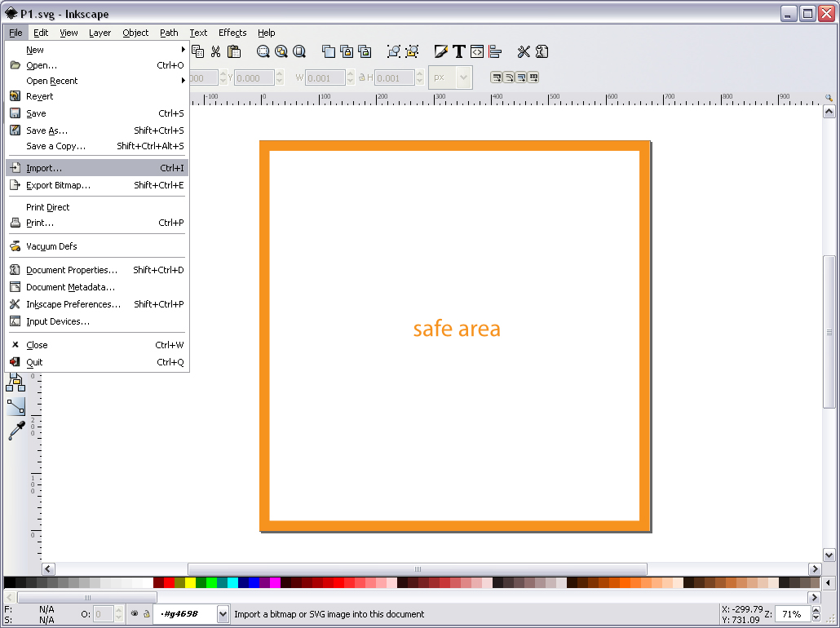The width and height of the screenshot is (840, 628).
Task: Open Inkscape Preferences via wrench toolbar icon
Action: (x=523, y=51)
